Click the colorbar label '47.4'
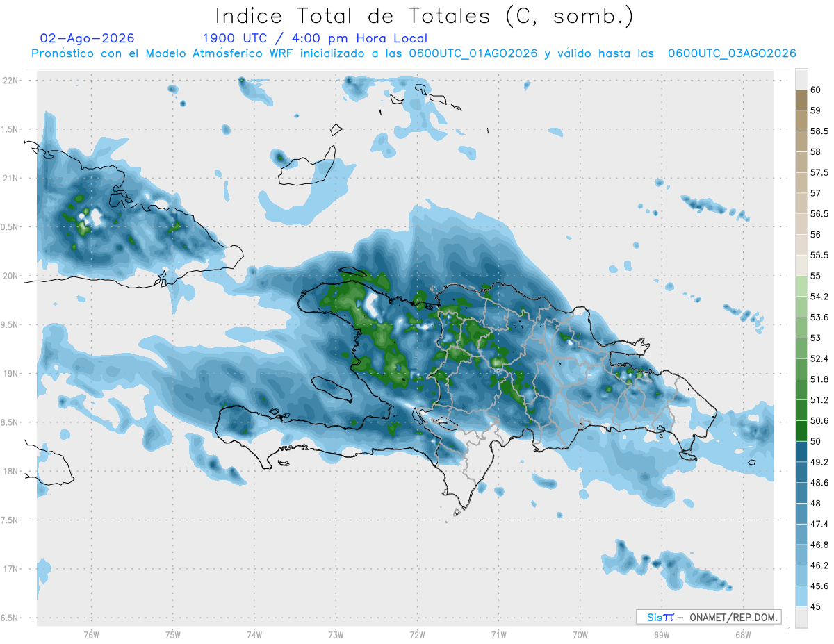Image resolution: width=834 pixels, height=644 pixels. point(820,523)
